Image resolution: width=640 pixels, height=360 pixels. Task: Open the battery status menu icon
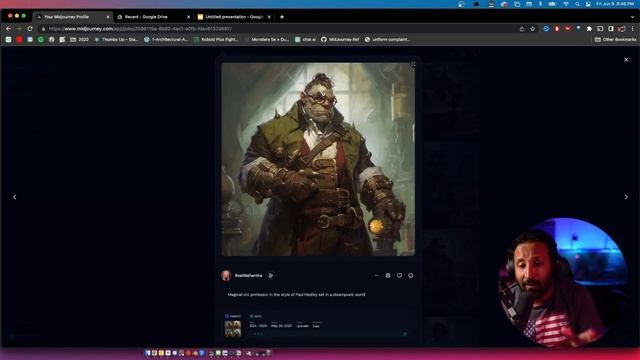552,4
